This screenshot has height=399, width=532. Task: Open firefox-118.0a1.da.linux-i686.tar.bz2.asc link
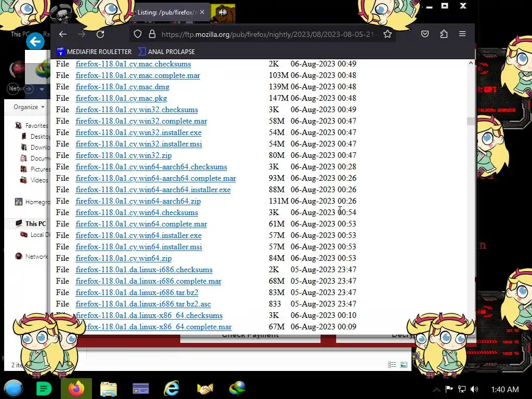[x=143, y=304]
